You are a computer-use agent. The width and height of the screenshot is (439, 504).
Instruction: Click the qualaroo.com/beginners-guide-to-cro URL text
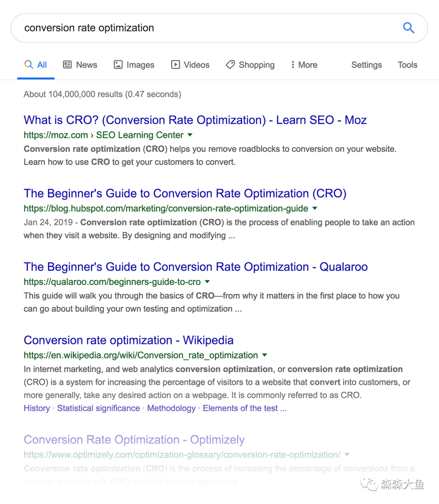click(112, 281)
